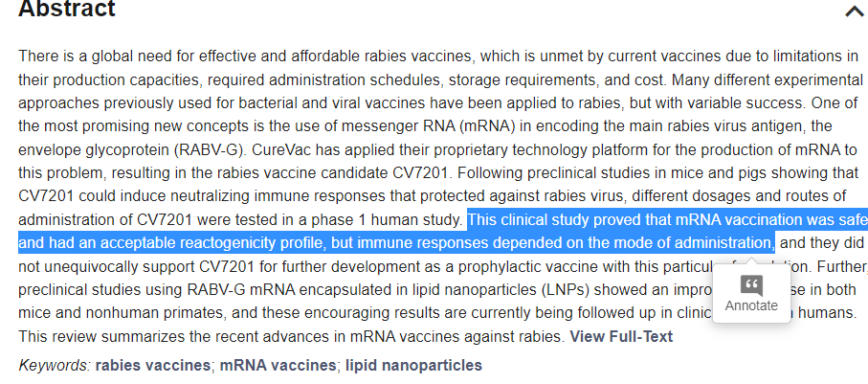Collapse the Abstract section chevron
Image resolution: width=868 pixels, height=384 pixels.
[x=854, y=11]
